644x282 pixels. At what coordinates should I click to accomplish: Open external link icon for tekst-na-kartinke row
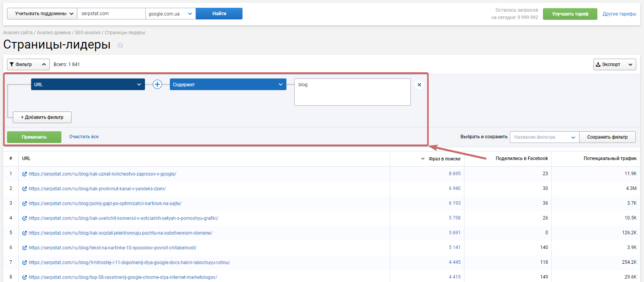[x=24, y=248]
